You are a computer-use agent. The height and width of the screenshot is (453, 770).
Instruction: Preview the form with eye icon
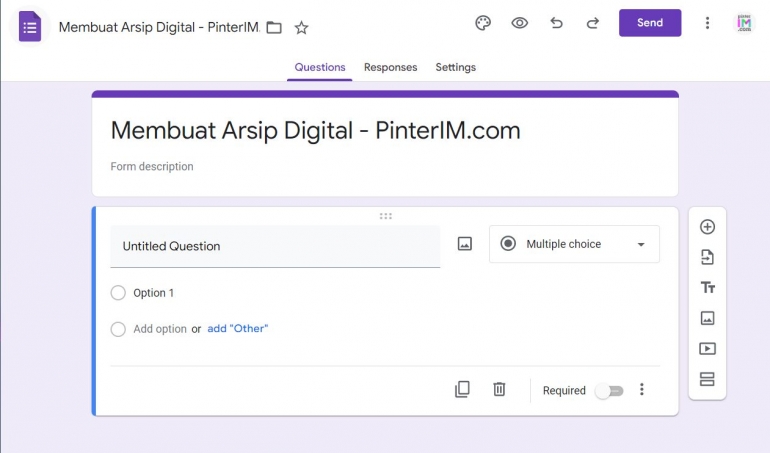(520, 23)
